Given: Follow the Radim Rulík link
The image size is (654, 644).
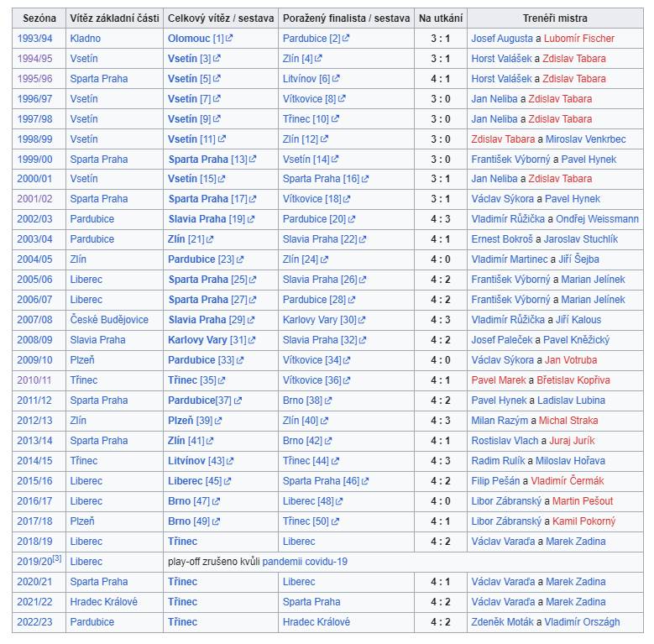Looking at the screenshot, I should pos(498,461).
